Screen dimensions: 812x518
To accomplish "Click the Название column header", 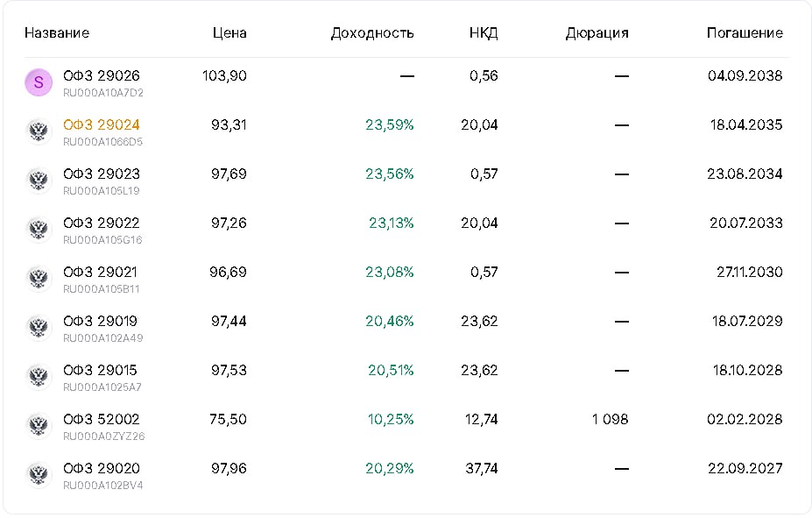I will [57, 33].
